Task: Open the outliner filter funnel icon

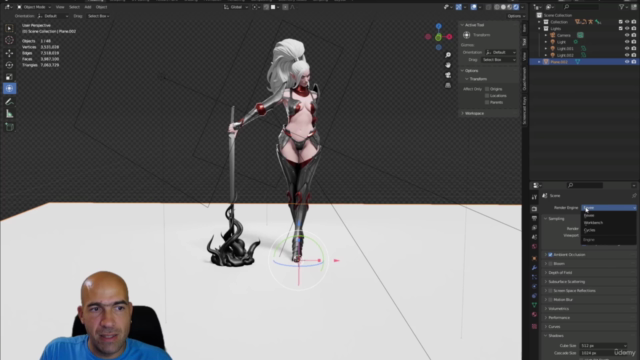Action: click(622, 7)
